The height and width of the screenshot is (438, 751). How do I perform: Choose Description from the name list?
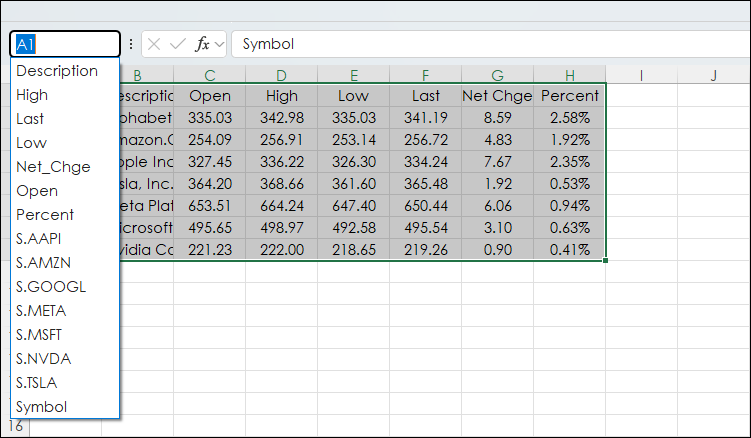pyautogui.click(x=65, y=71)
